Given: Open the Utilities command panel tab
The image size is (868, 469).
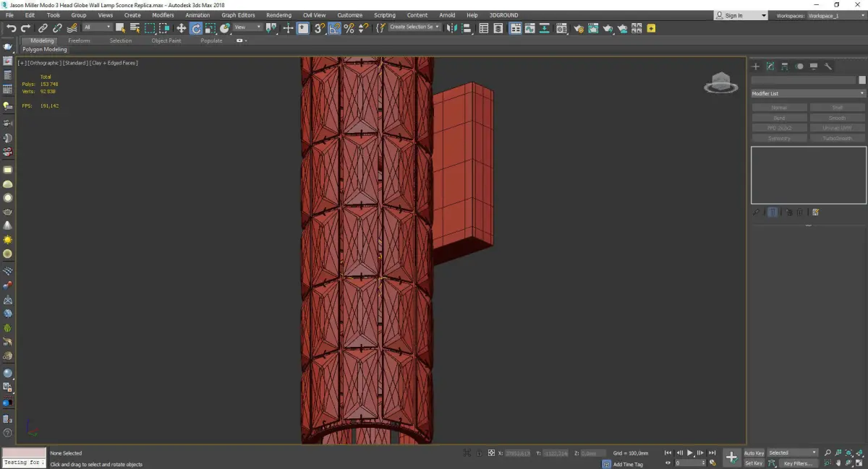Looking at the screenshot, I should point(828,66).
